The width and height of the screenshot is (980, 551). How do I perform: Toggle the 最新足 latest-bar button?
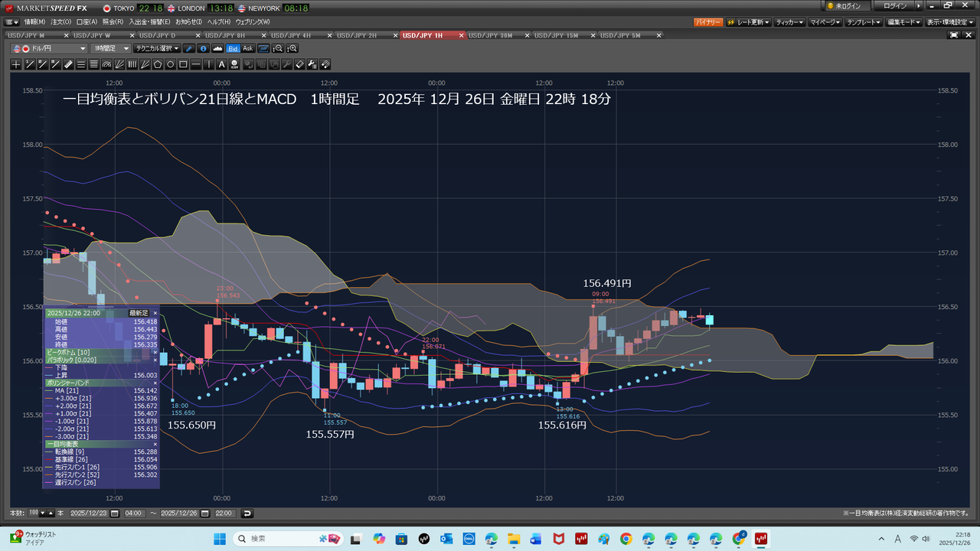pos(138,313)
